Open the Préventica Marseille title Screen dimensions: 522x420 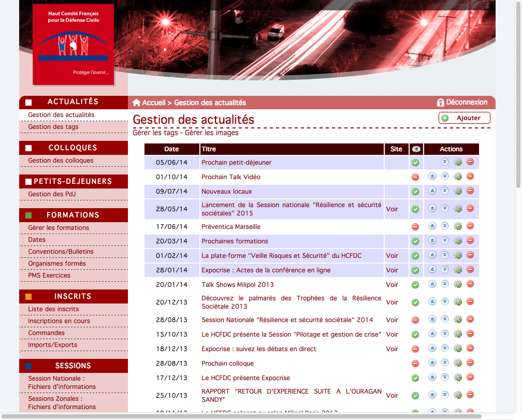[231, 227]
